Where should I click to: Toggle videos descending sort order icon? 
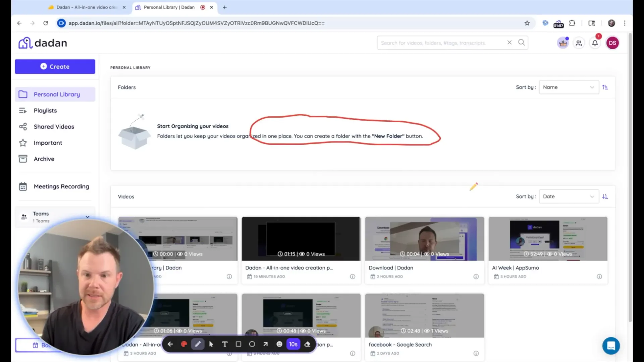point(605,196)
